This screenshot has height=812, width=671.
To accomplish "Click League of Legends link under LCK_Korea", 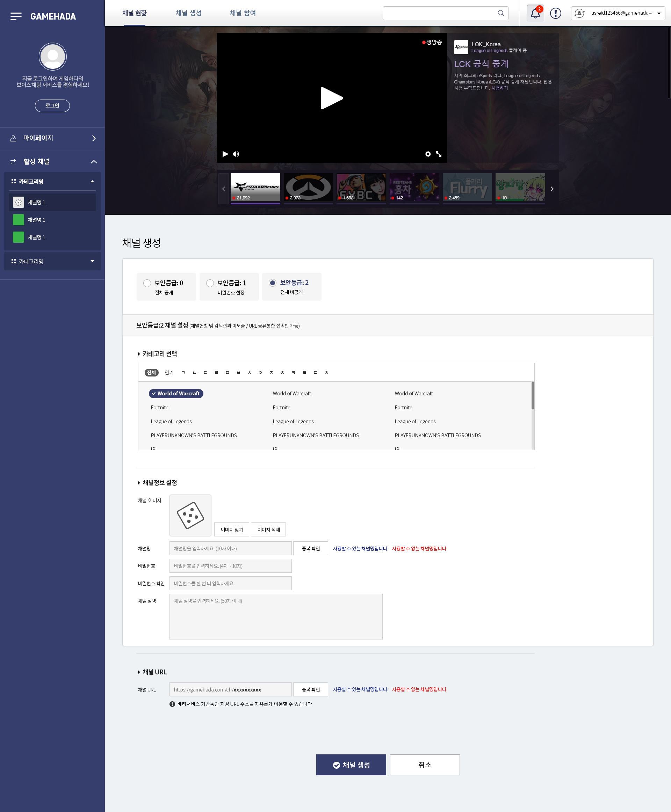I will click(x=489, y=51).
